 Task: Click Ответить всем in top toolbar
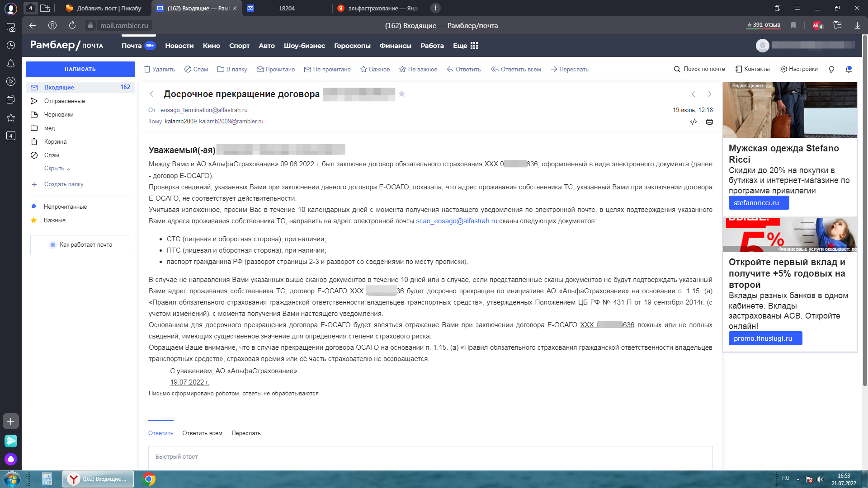pyautogui.click(x=516, y=69)
